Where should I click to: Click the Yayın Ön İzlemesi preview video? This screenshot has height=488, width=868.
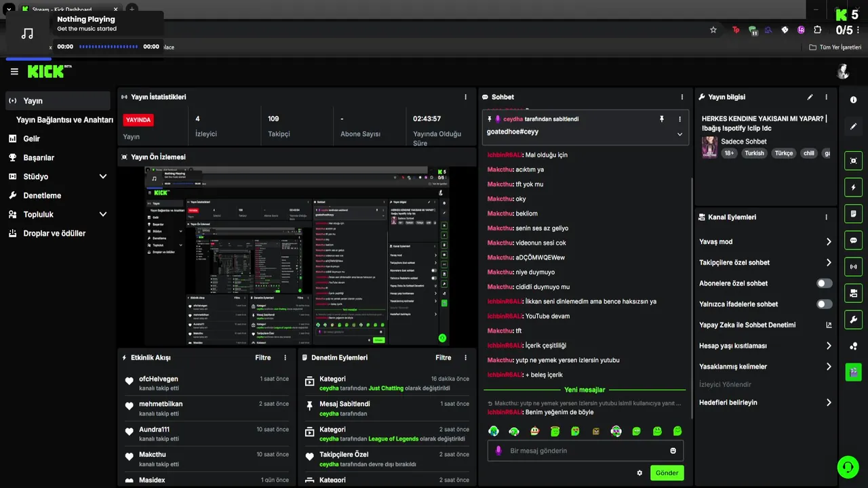[x=297, y=256]
